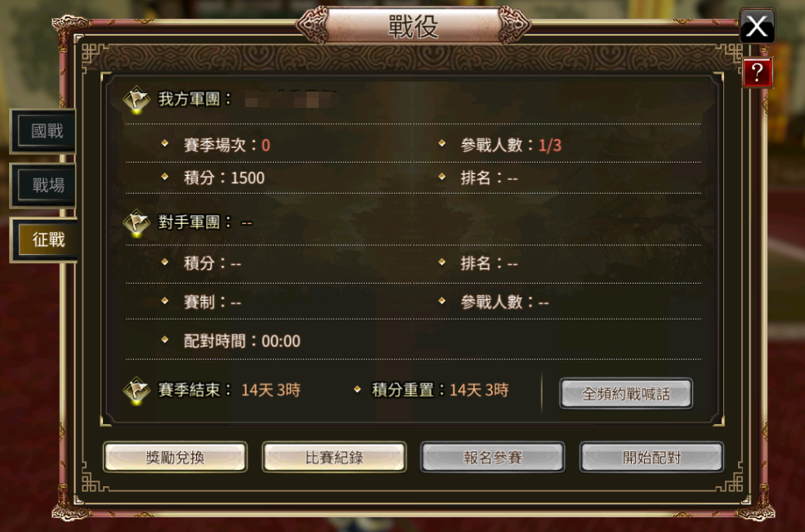Click the diamond bullet beside 賽制
805x532 pixels.
point(165,301)
